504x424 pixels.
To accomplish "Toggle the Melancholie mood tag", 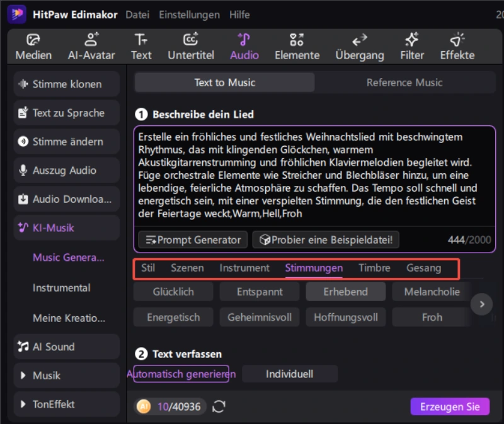I will (x=432, y=292).
